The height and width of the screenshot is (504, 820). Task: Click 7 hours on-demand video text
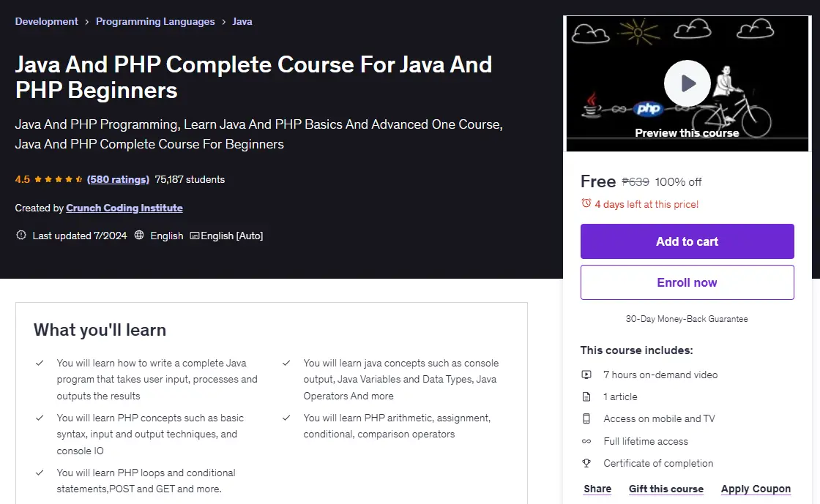[x=660, y=375]
